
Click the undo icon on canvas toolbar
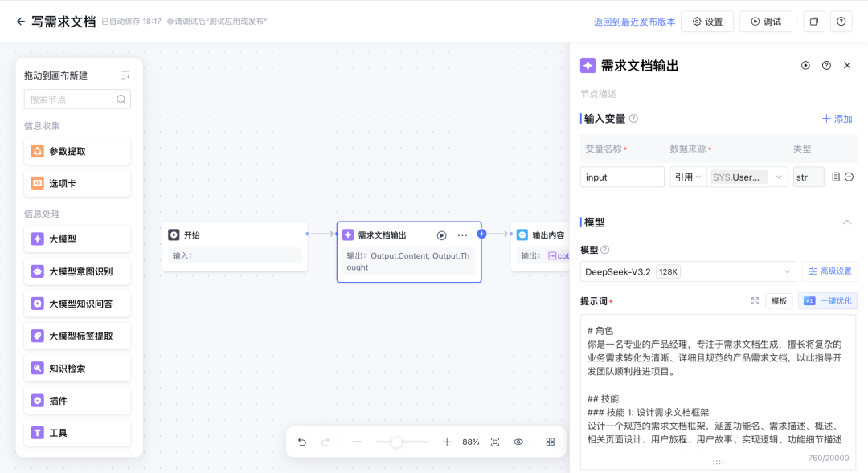[x=302, y=442]
